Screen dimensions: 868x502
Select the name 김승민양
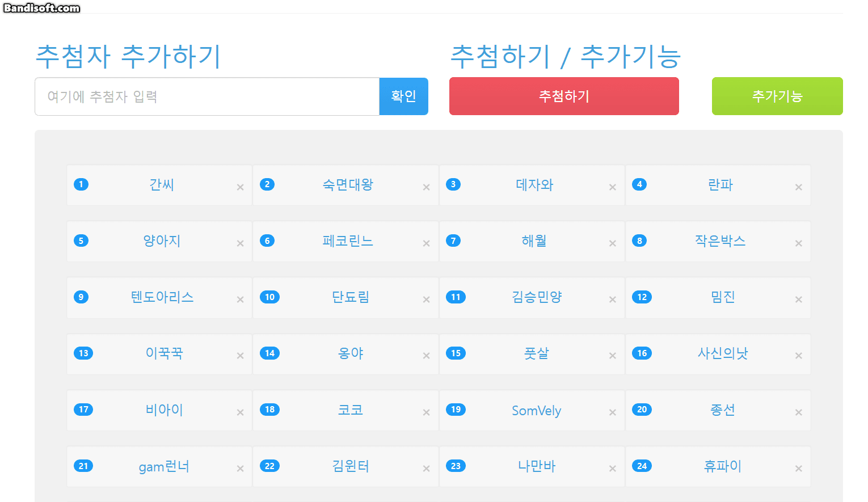pyautogui.click(x=537, y=297)
